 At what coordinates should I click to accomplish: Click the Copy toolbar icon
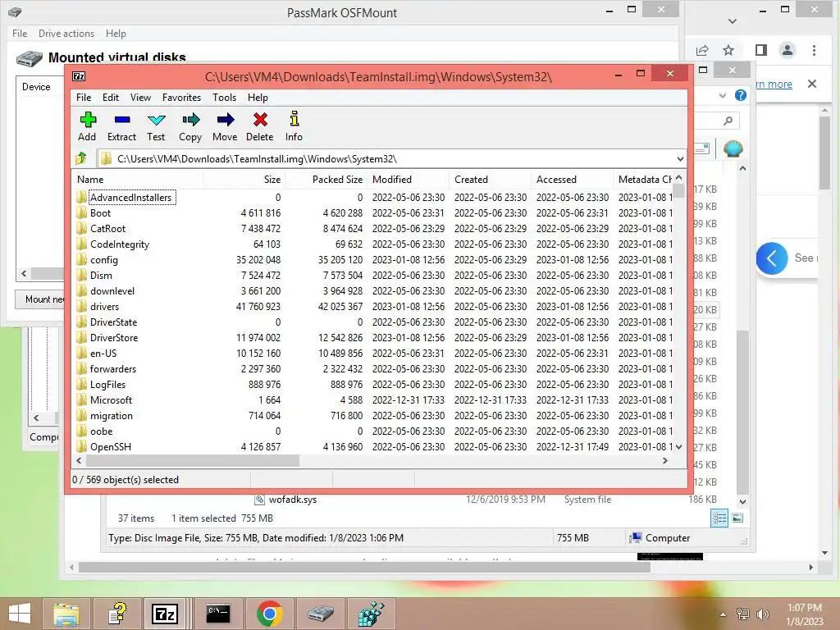[190, 120]
